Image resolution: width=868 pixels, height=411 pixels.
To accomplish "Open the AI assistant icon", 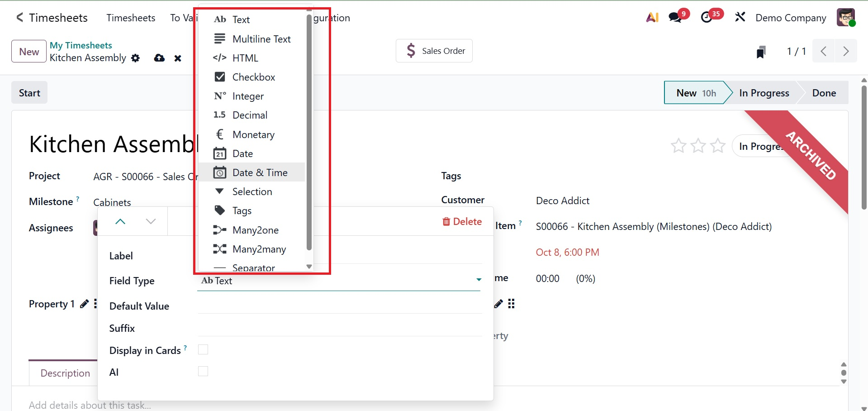I will pos(652,18).
